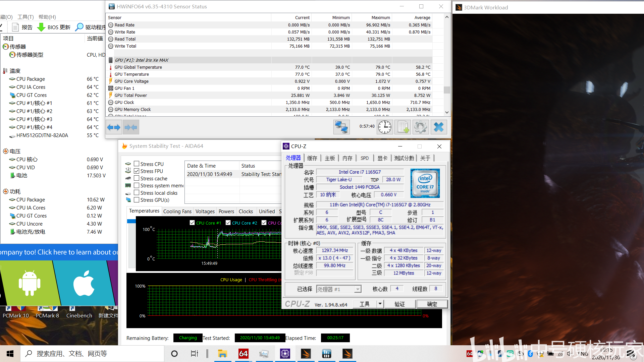Click the HWiNFO settings gear icon

coord(421,127)
